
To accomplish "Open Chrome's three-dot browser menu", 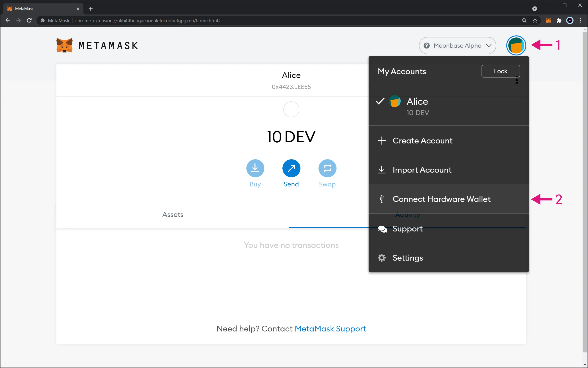I will pyautogui.click(x=581, y=20).
